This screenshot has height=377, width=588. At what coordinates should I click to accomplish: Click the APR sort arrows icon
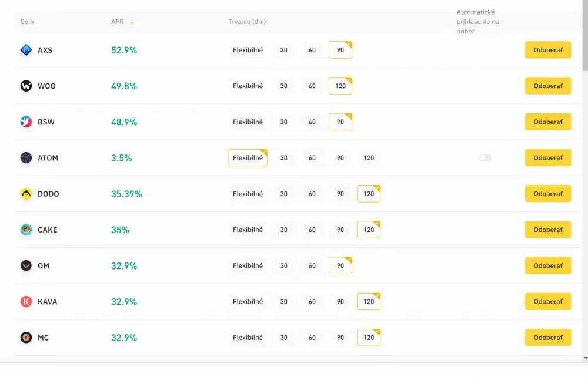132,22
